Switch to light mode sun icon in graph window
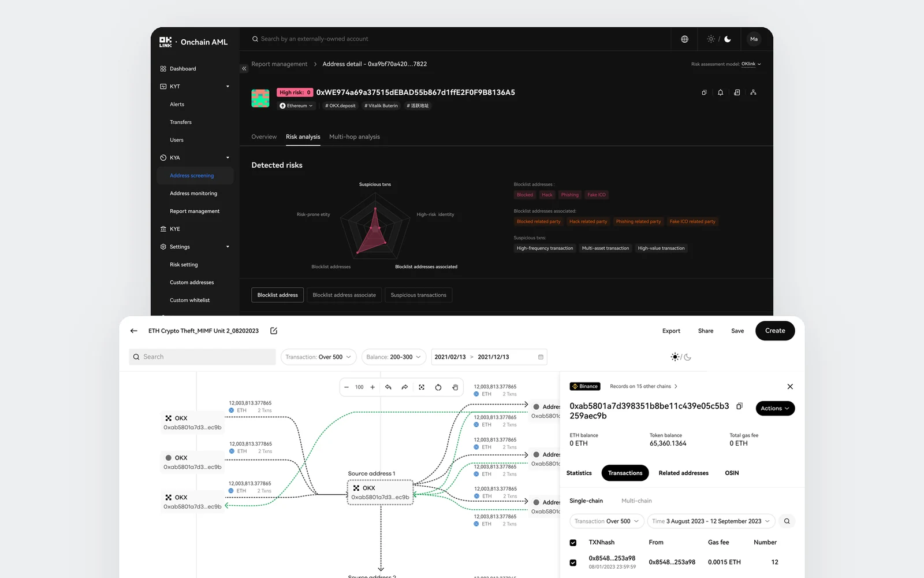Image resolution: width=924 pixels, height=578 pixels. click(x=675, y=357)
